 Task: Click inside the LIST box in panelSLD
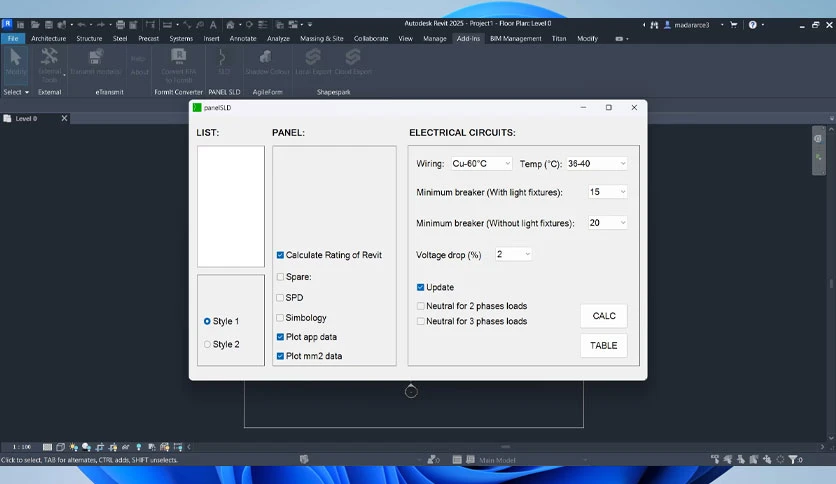point(231,206)
